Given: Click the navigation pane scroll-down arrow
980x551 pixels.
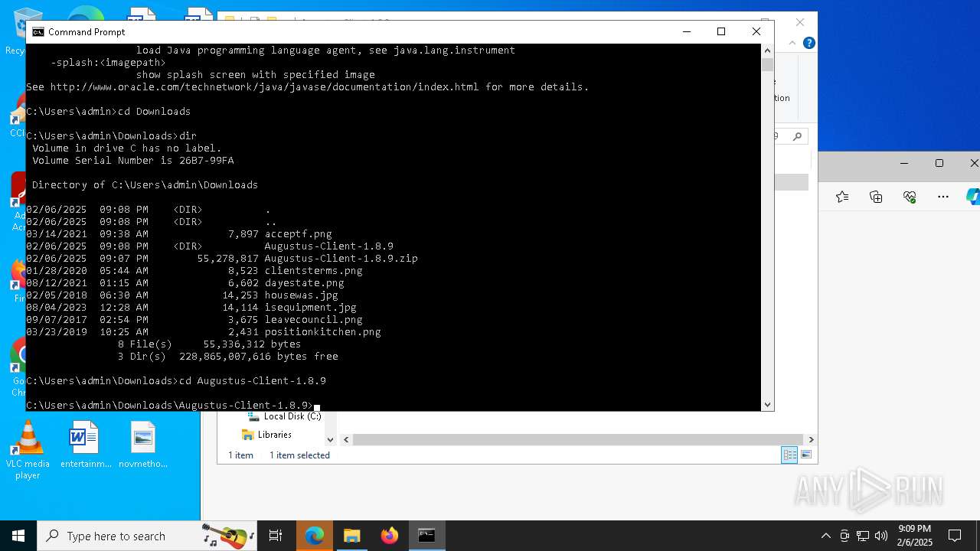Looking at the screenshot, I should point(331,439).
